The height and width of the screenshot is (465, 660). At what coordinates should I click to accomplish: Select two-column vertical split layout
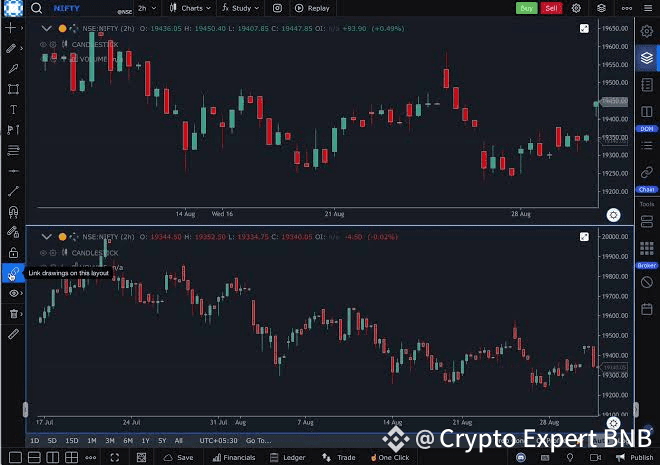53,457
